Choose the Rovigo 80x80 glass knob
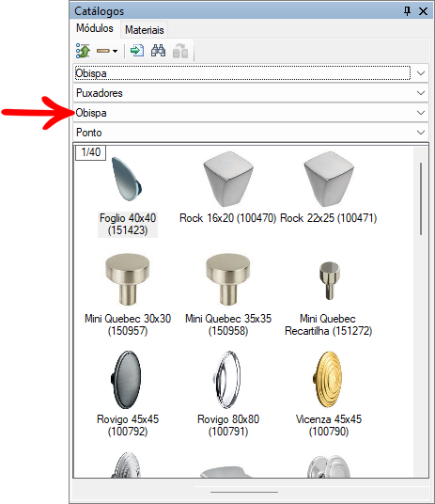This screenshot has width=435, height=504. pyautogui.click(x=228, y=394)
